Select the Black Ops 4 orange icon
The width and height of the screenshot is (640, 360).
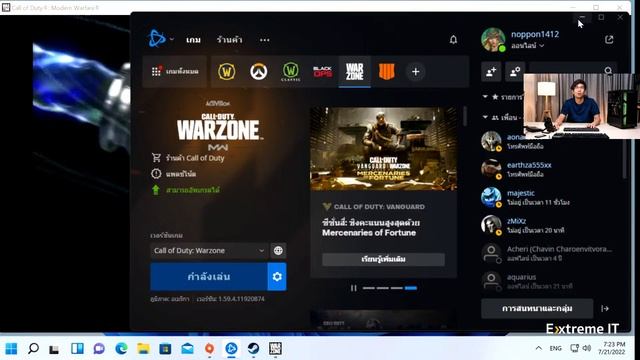coord(386,71)
